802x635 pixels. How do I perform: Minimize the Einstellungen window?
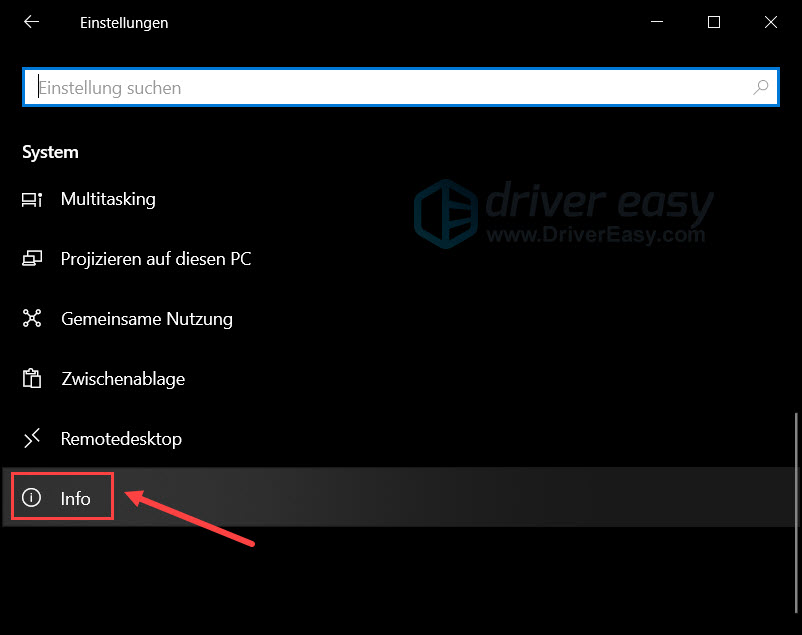657,22
